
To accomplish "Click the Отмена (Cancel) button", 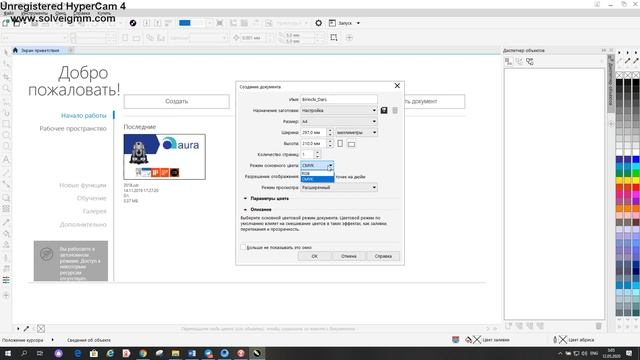I will click(349, 256).
